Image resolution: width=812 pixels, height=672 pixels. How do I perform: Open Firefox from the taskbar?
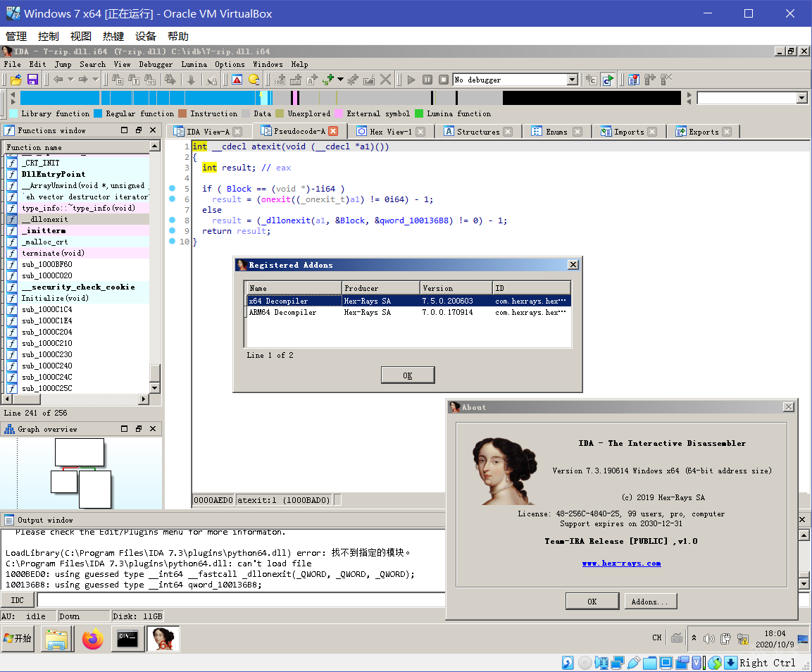(93, 639)
